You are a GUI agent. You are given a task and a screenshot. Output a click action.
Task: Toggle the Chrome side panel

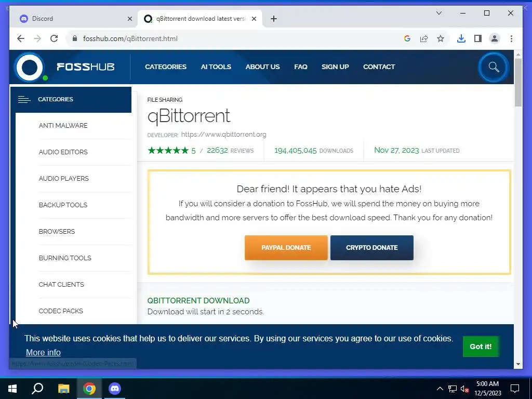coord(478,38)
